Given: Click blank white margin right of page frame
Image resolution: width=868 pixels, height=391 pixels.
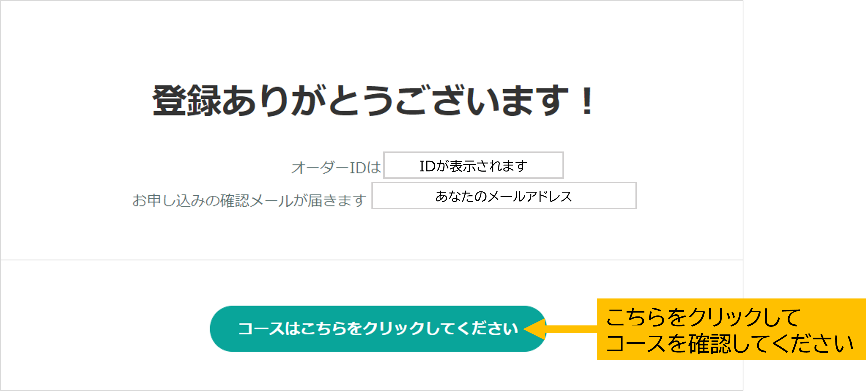Looking at the screenshot, I should click(805, 148).
